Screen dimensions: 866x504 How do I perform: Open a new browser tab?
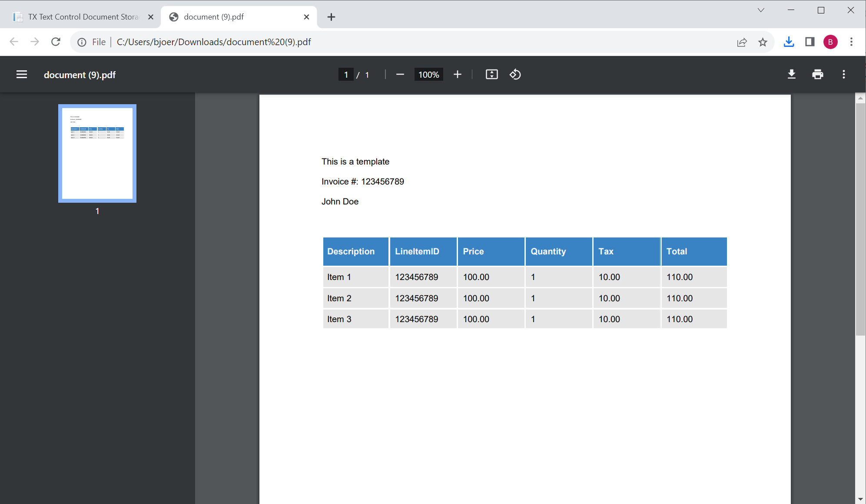point(331,16)
